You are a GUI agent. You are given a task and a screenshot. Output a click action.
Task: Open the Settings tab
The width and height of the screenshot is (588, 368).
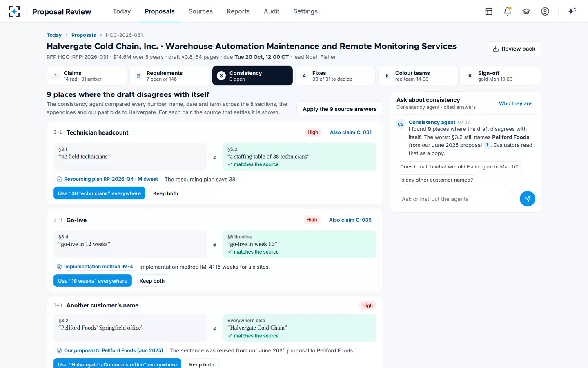coord(305,11)
